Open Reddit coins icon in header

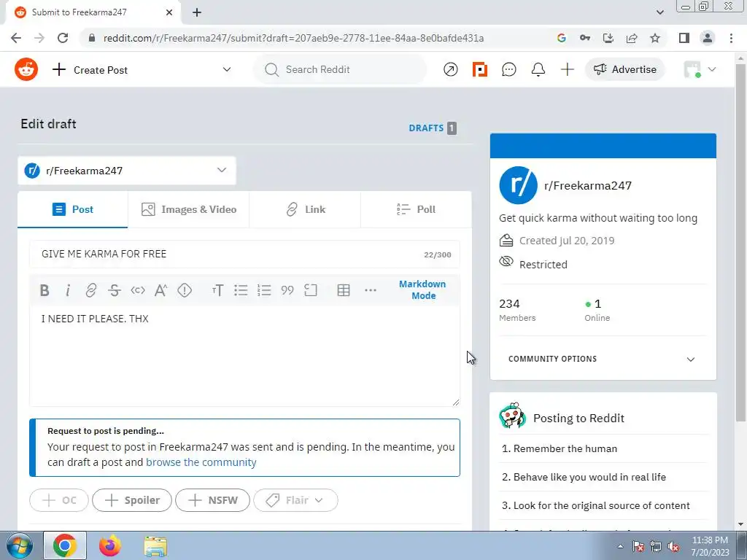pos(480,69)
